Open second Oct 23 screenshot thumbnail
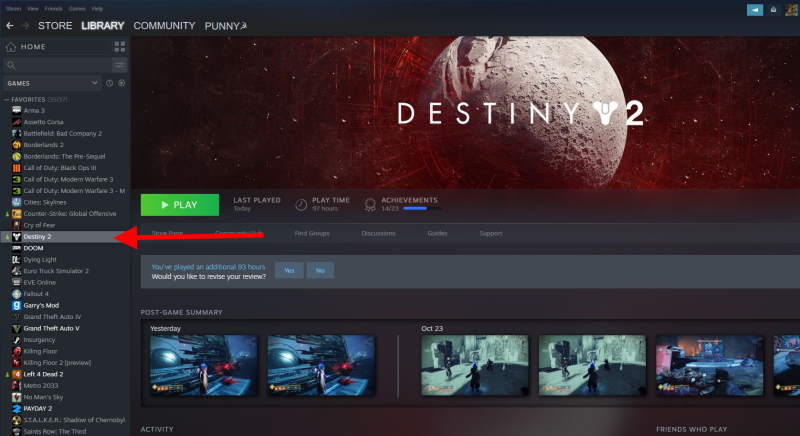The height and width of the screenshot is (436, 800). coord(592,366)
